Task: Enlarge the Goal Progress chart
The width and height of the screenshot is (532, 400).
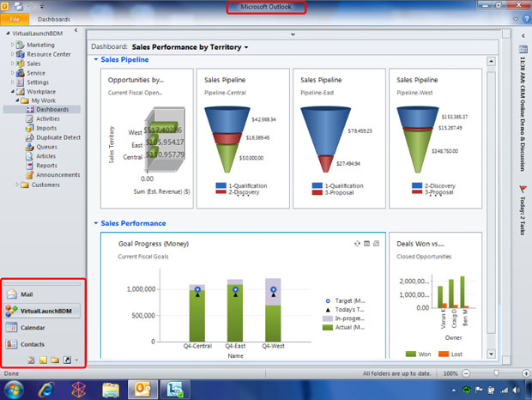Action: tap(376, 243)
